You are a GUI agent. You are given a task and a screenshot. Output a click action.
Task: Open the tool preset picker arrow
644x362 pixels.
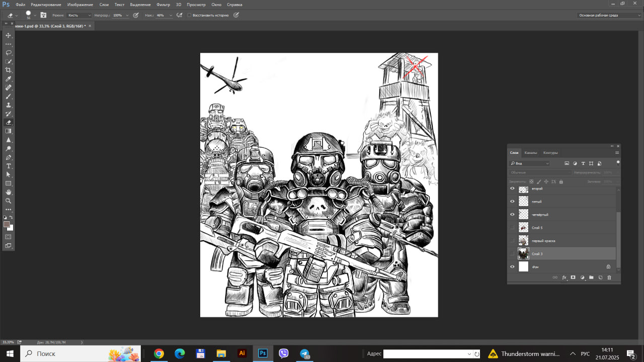pyautogui.click(x=17, y=15)
